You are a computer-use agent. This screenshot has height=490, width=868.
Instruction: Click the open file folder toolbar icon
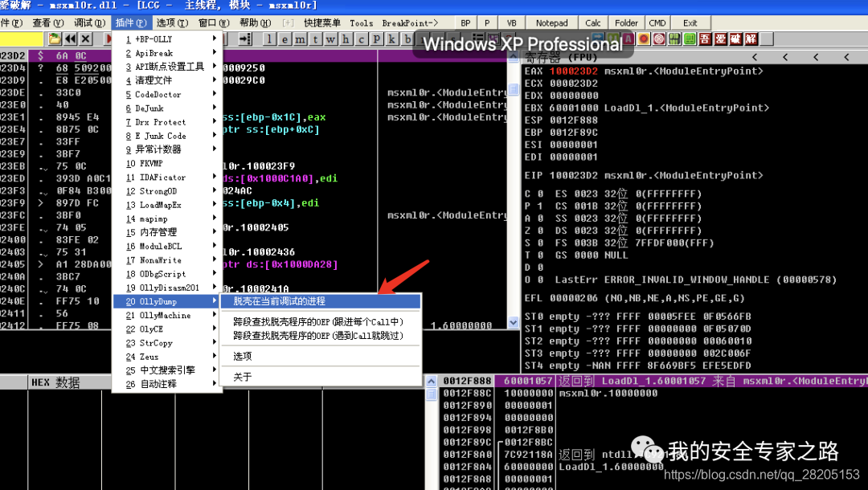click(x=55, y=39)
